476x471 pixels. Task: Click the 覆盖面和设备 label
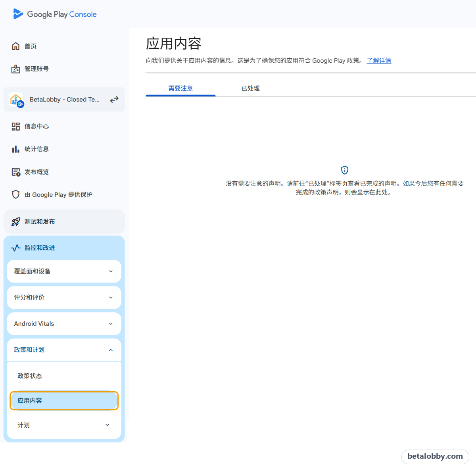tap(33, 271)
